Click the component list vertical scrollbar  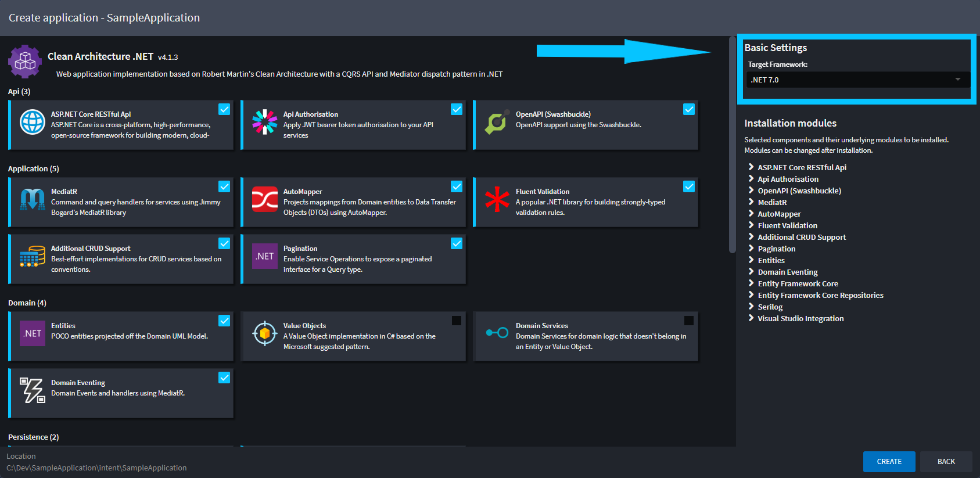point(732,145)
